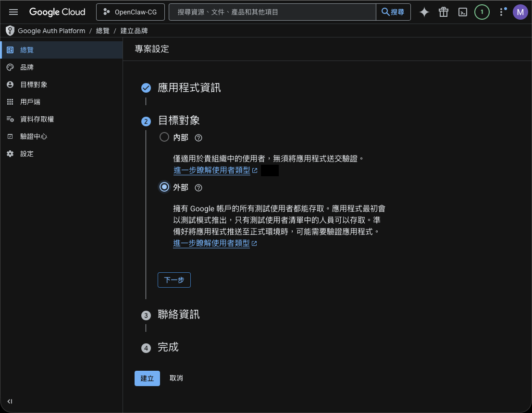532x413 pixels.
Task: Click the Gemini sparkle icon
Action: pos(424,12)
